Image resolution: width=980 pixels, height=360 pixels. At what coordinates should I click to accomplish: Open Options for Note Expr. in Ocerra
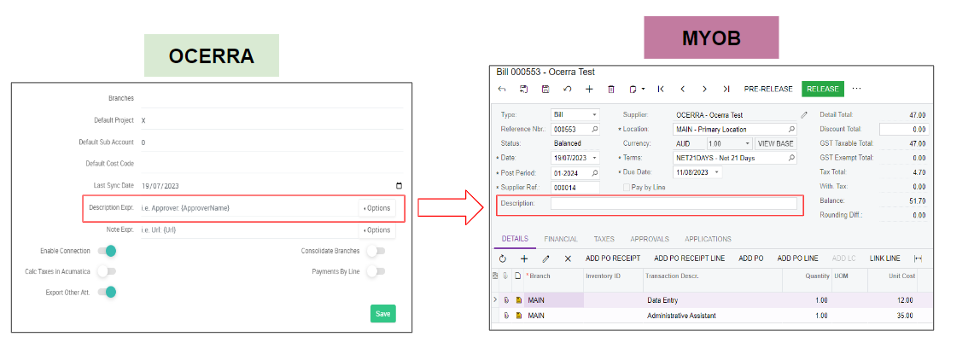[x=376, y=230]
